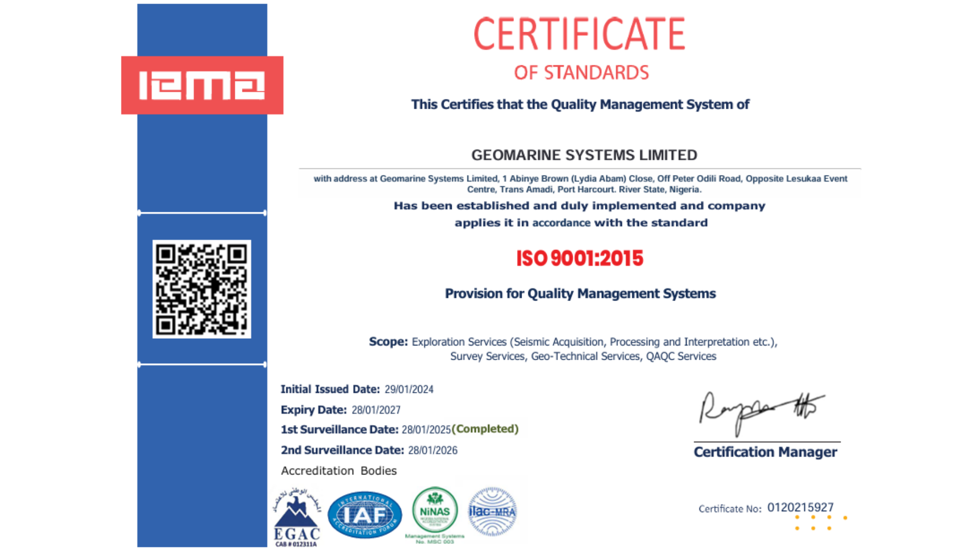Click the EGAC accreditation logo
This screenshot has height=551, width=980.
[297, 517]
